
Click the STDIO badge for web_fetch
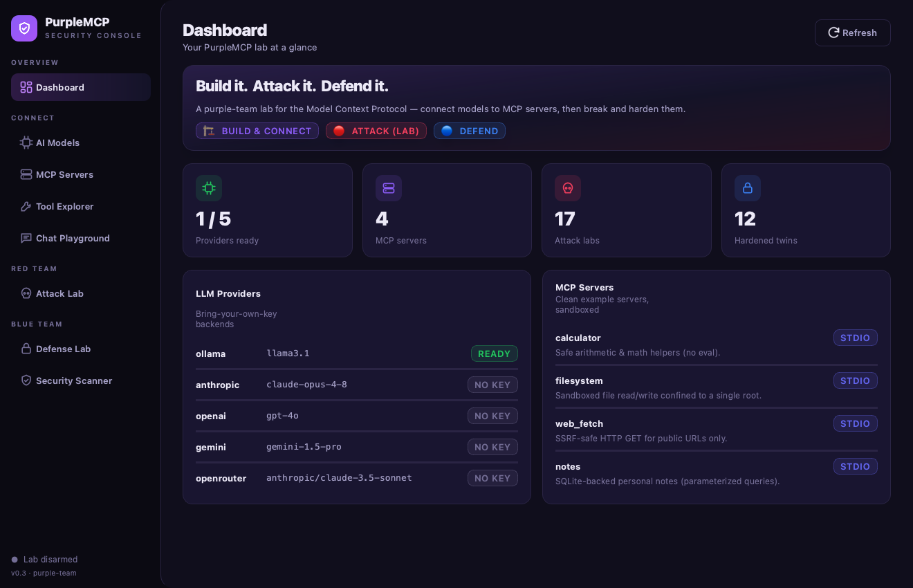[856, 423]
